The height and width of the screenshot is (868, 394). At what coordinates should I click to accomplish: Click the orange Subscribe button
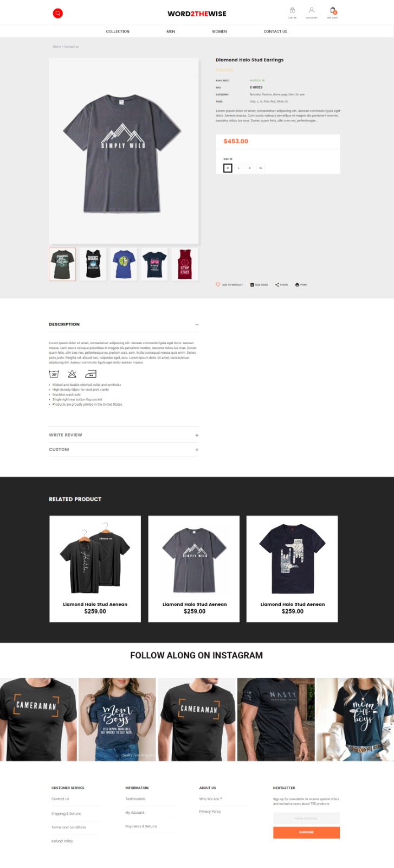306,832
